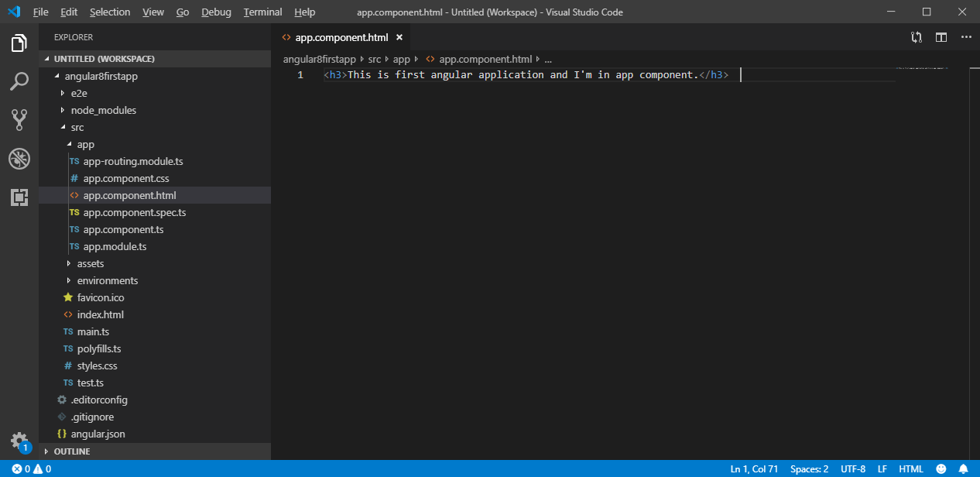The height and width of the screenshot is (477, 980).
Task: Open the Extensions view icon
Action: pyautogui.click(x=19, y=197)
